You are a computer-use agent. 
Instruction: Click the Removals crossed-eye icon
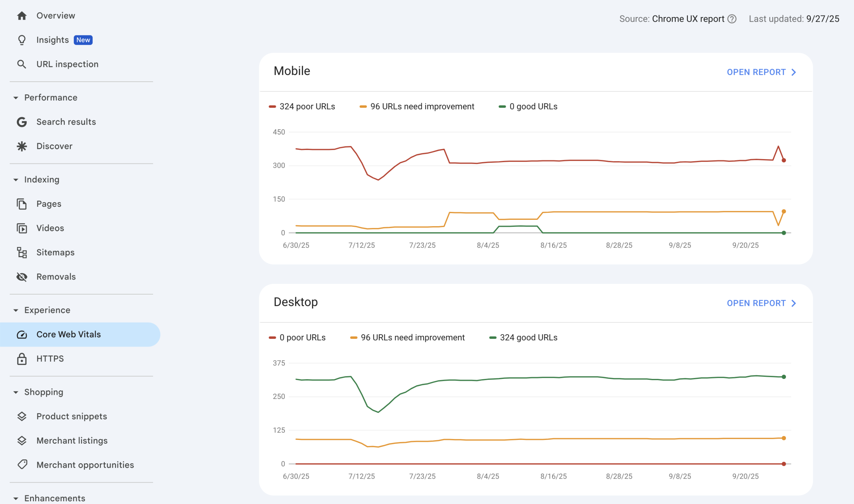click(22, 277)
